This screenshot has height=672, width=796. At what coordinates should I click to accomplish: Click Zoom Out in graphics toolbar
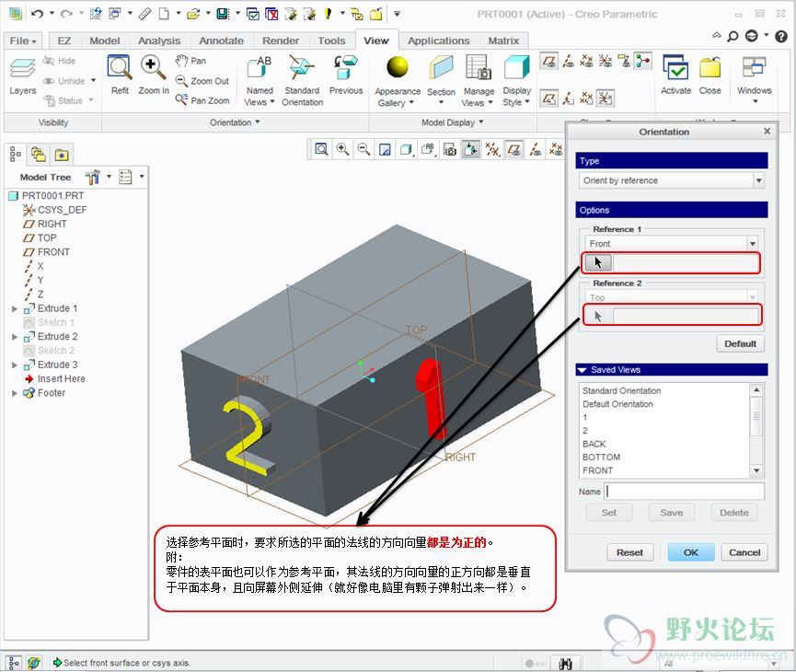pyautogui.click(x=364, y=149)
